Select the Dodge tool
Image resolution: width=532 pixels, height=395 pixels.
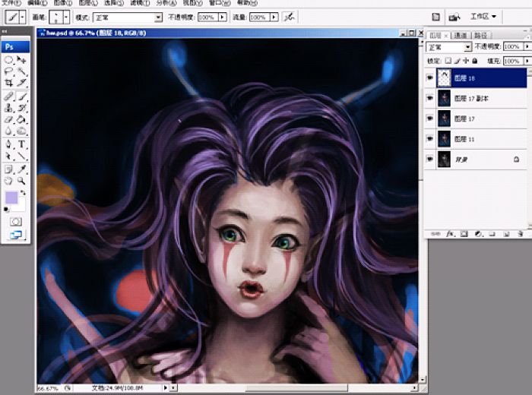[x=21, y=131]
